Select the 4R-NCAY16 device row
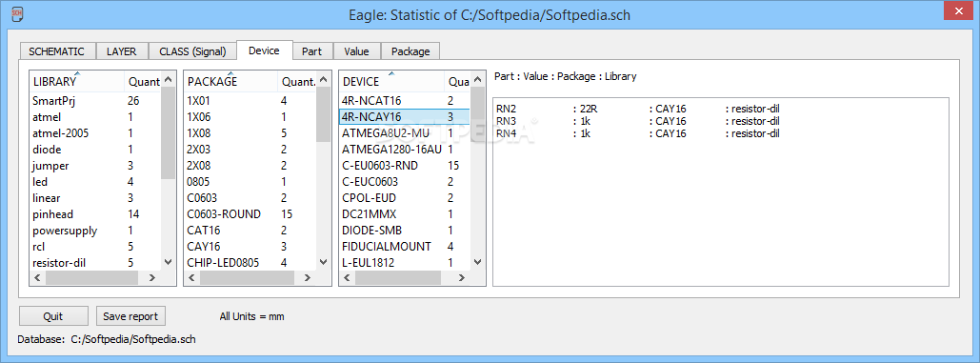The height and width of the screenshot is (363, 980). tap(405, 116)
